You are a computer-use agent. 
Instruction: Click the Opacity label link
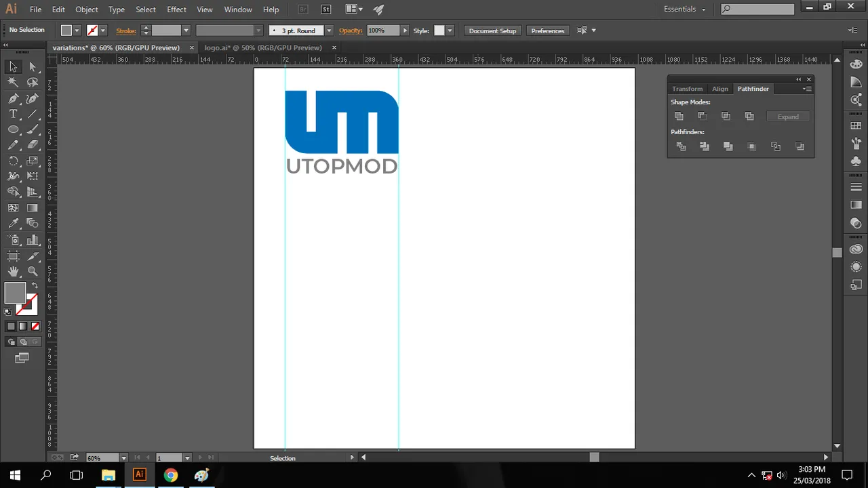pos(351,30)
